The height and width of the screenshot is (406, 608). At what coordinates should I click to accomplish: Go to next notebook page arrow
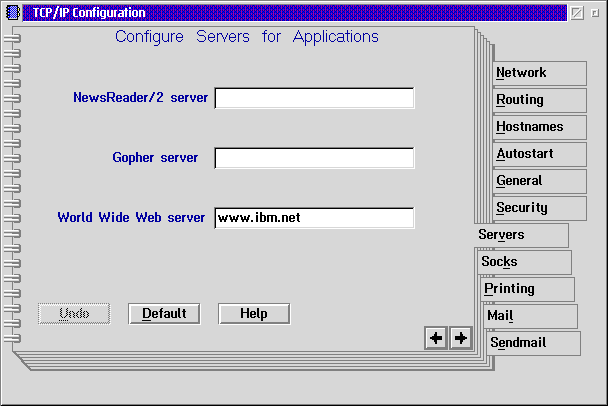pos(460,338)
